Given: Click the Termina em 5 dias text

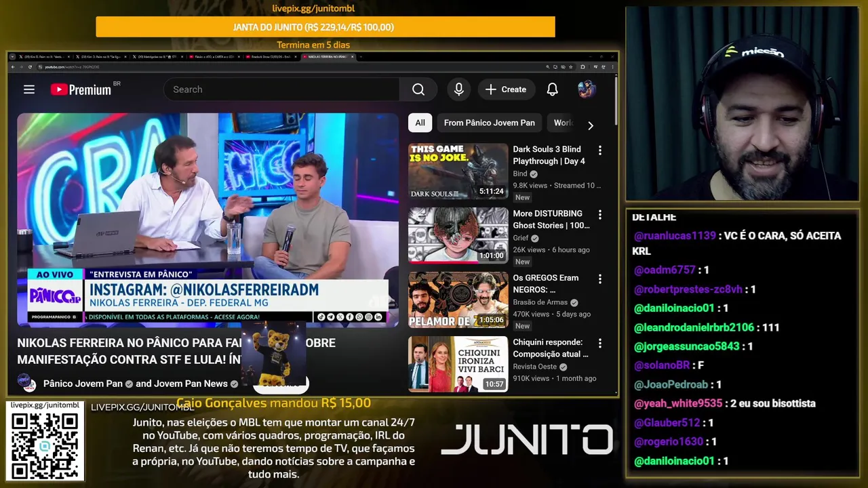Looking at the screenshot, I should click(x=313, y=45).
